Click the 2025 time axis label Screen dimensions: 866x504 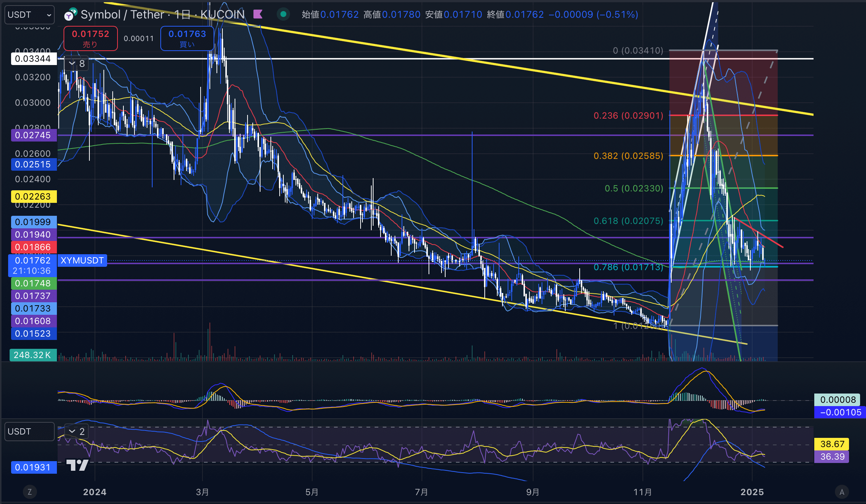coord(752,492)
